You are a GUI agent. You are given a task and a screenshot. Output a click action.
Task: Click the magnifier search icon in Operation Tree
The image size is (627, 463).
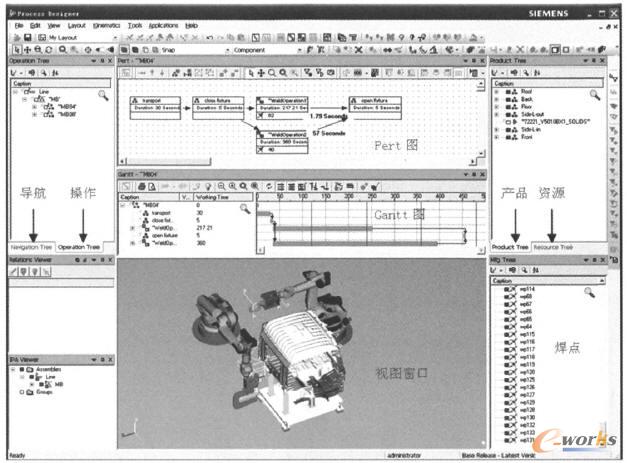[x=104, y=95]
